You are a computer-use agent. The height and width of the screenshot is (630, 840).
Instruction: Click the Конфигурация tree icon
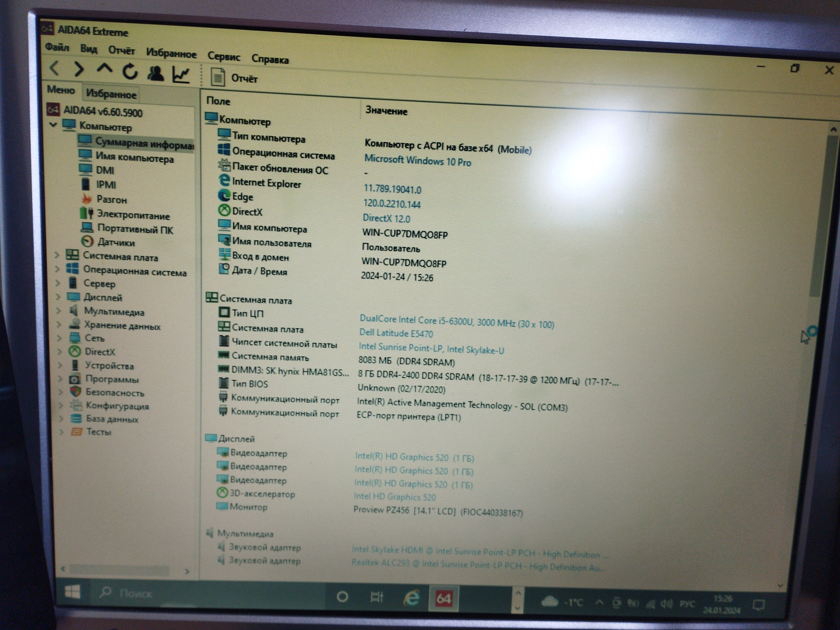76,405
